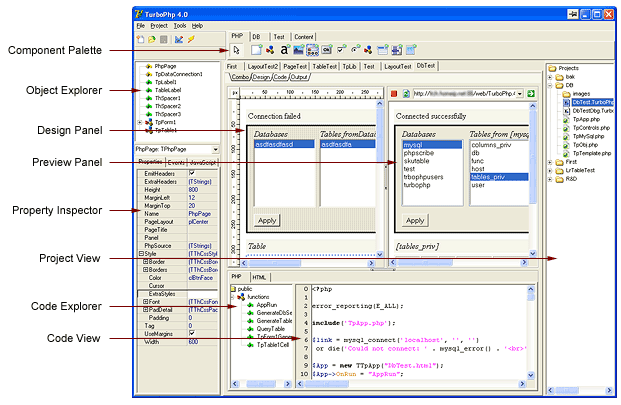Select the arrow pointer tool in palette
This screenshot has width=621, height=405.
[x=236, y=49]
